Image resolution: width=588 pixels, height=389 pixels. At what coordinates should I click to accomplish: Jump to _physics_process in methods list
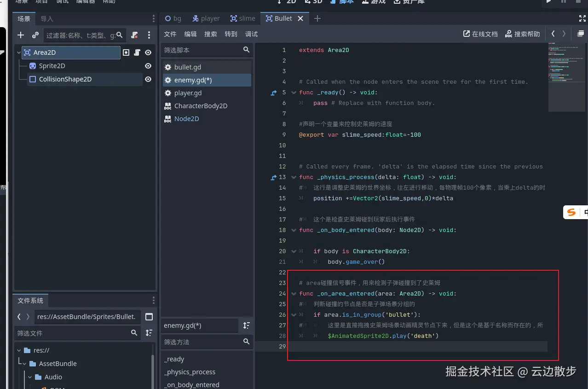207,372
